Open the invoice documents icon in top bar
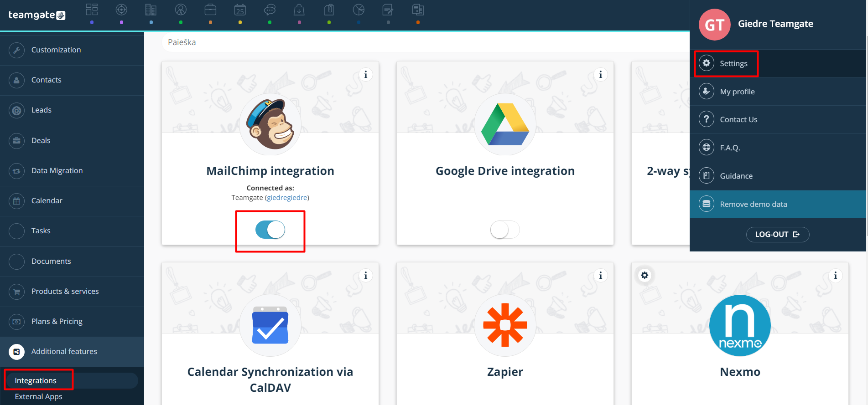Image resolution: width=868 pixels, height=405 pixels. tap(418, 10)
